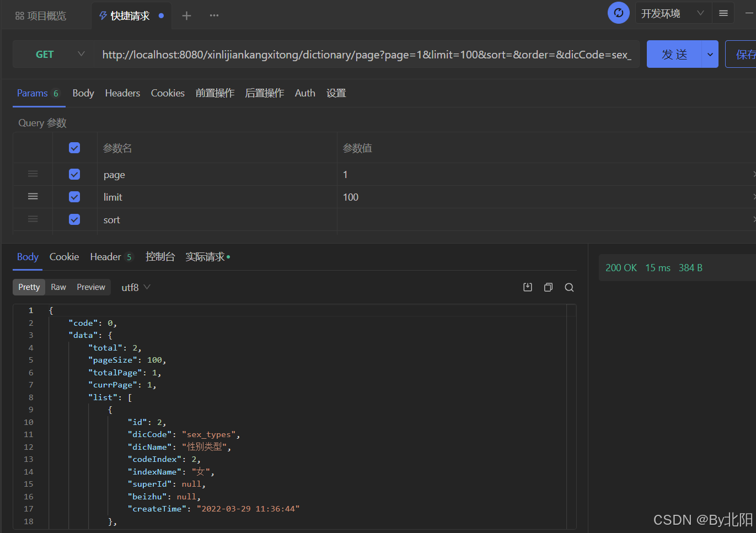Click the blue sync refresh icon

pyautogui.click(x=618, y=13)
